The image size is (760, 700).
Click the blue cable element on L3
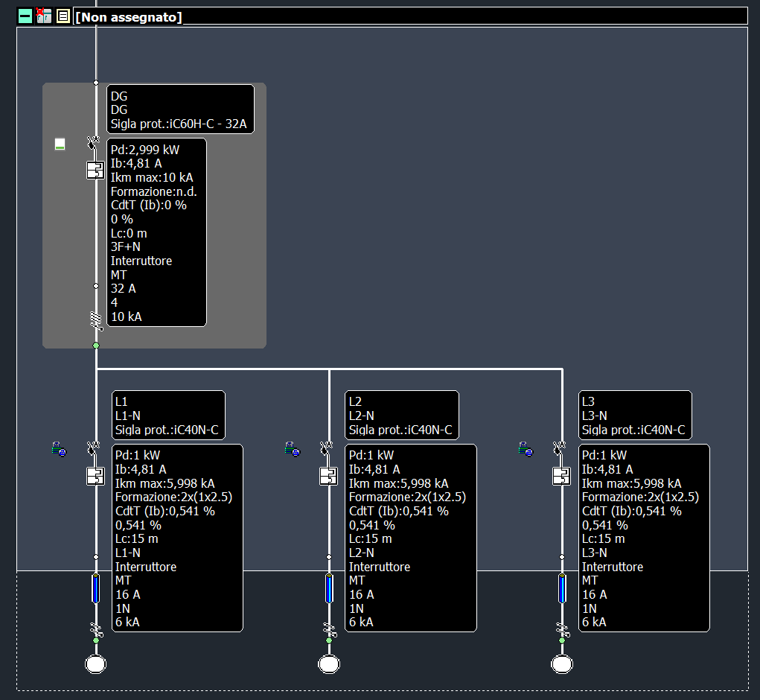561,588
